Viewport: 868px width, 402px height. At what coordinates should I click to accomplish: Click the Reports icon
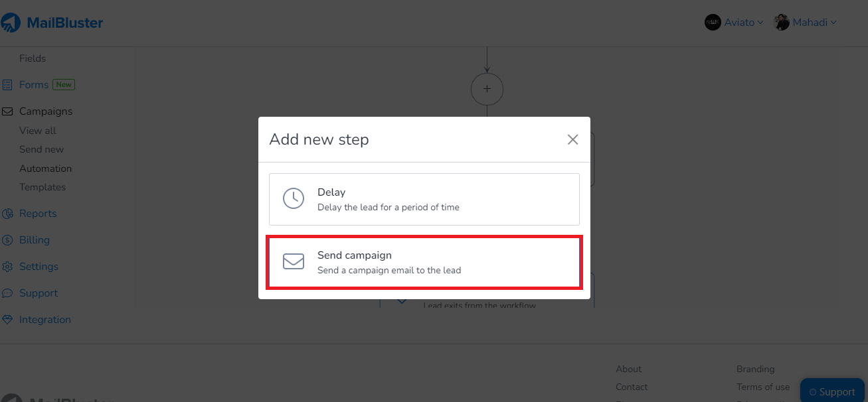(x=9, y=213)
